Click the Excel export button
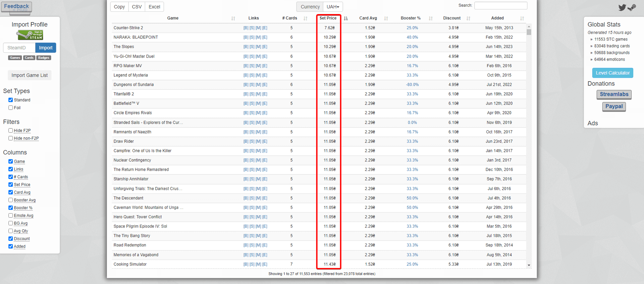Screen dimensions: 644x284 click(154, 7)
